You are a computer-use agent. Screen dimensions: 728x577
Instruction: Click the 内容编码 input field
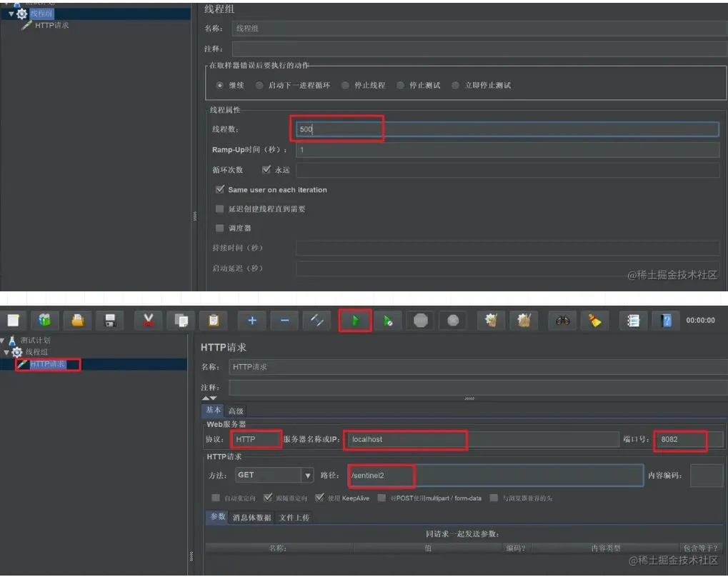tap(707, 476)
